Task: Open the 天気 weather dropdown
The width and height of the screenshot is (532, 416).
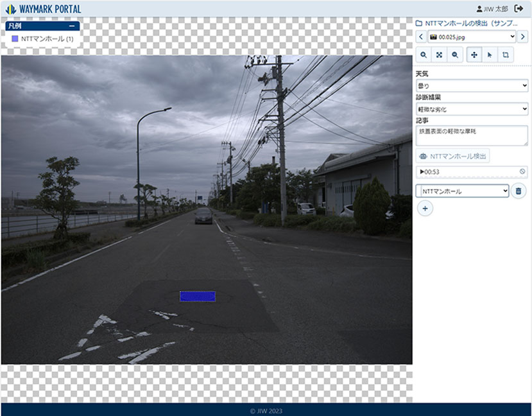Action: 473,87
